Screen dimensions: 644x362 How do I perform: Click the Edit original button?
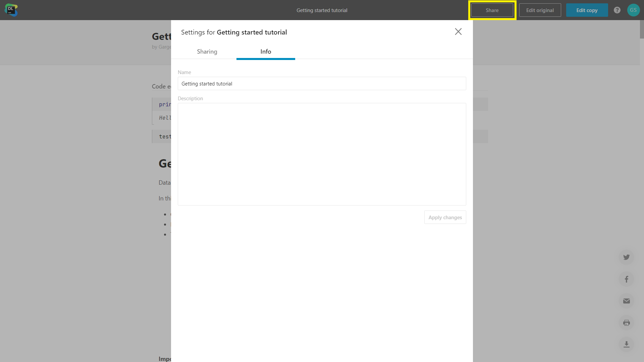[x=540, y=10]
